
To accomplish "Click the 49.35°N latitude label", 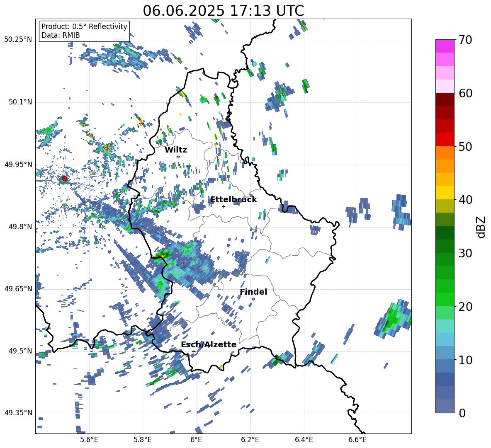I will [x=18, y=413].
